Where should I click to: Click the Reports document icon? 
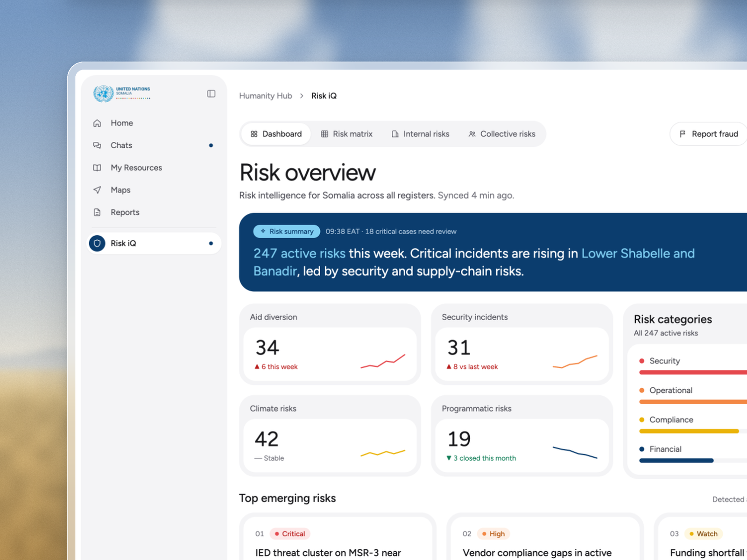click(x=97, y=212)
